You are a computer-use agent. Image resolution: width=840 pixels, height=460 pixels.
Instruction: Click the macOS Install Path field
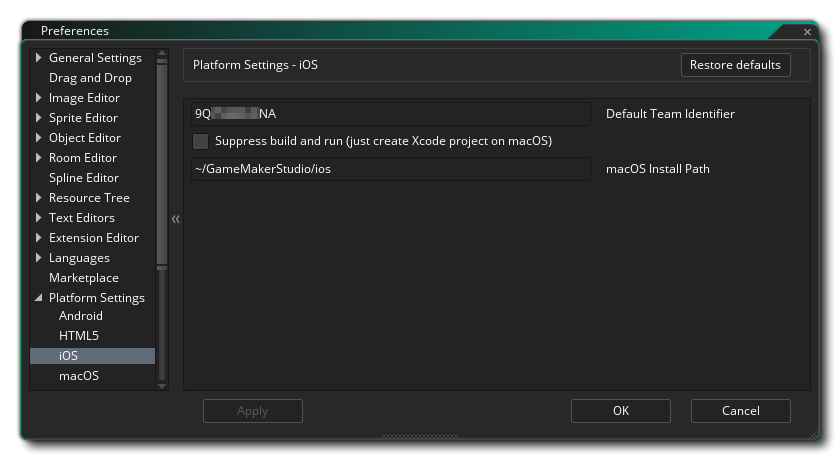(x=390, y=169)
